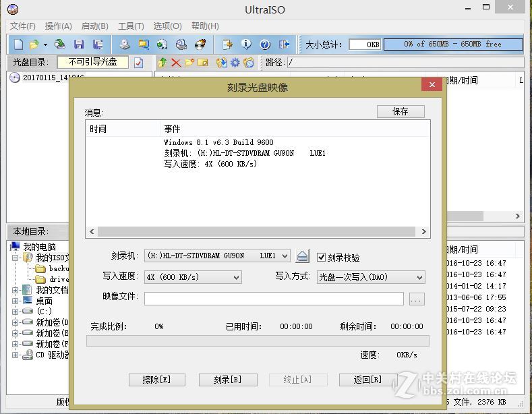The width and height of the screenshot is (532, 414).
Task: Click the Save As icon
Action: (x=98, y=45)
